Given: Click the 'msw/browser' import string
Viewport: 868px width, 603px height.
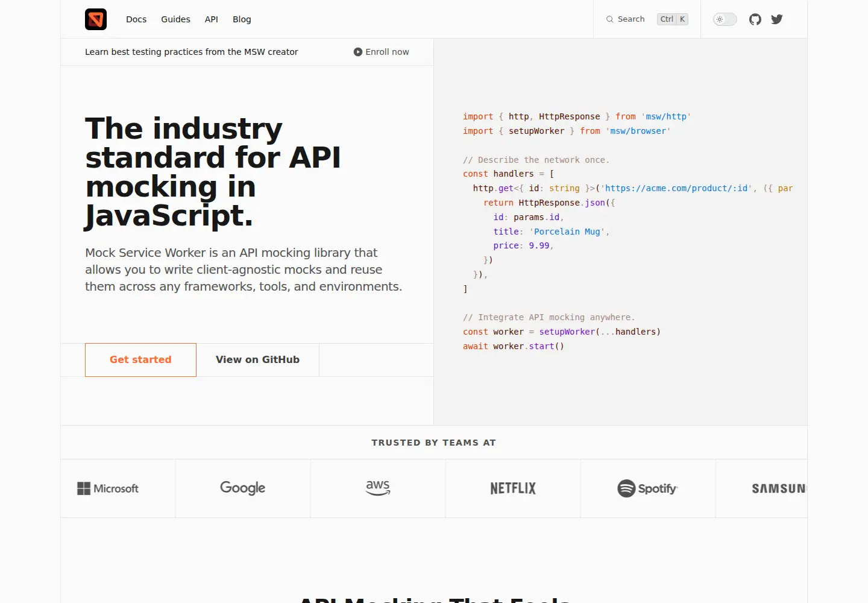Looking at the screenshot, I should 638,131.
